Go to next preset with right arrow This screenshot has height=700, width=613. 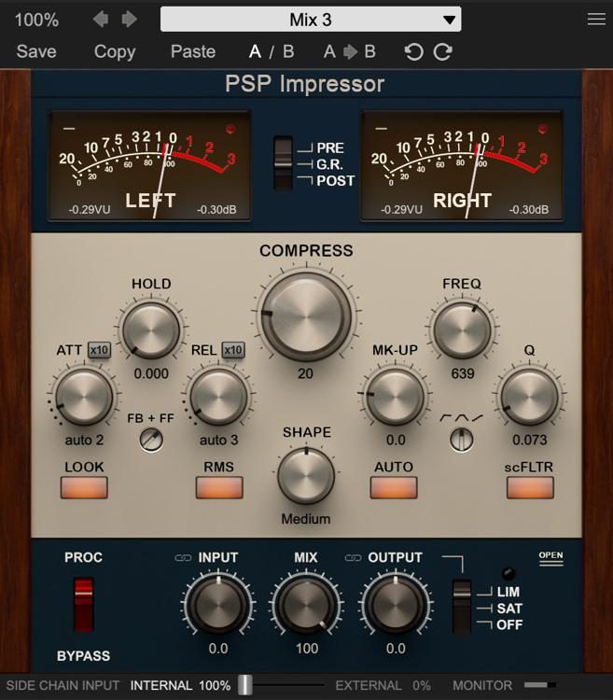[x=129, y=20]
